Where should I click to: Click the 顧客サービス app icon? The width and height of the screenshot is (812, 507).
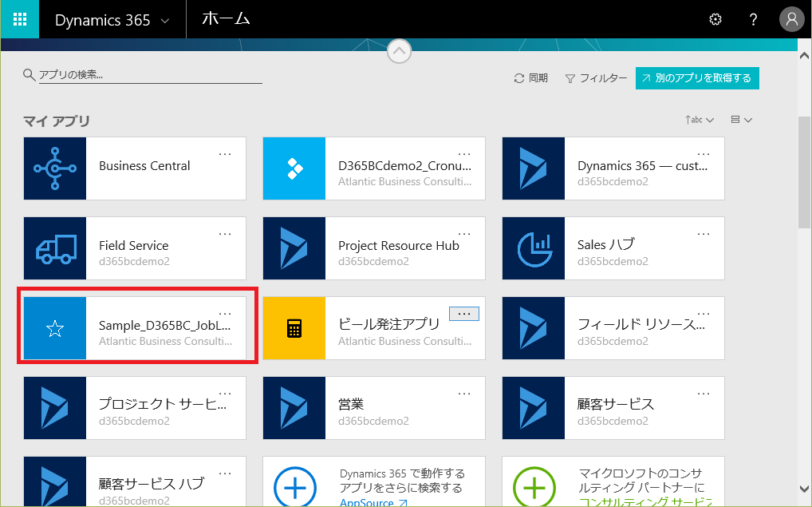534,408
